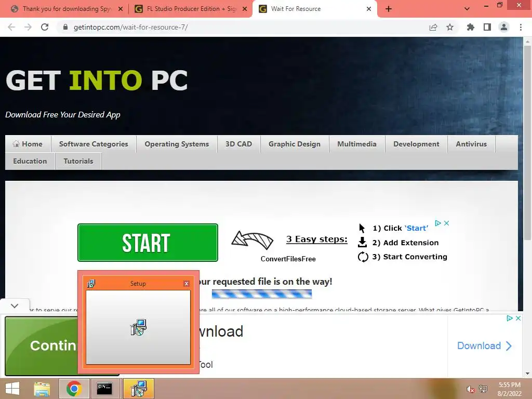View site lock information icon

[x=65, y=27]
